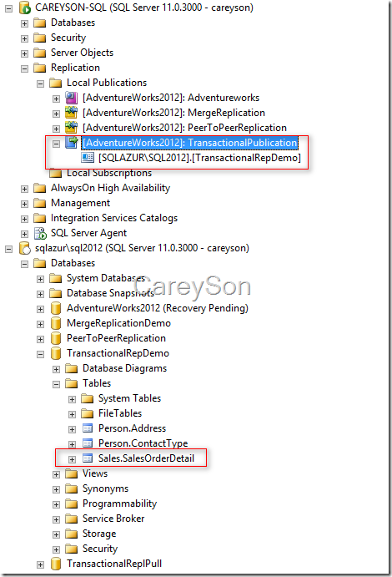Click the PeerToPeerReplication publication icon

71,128
